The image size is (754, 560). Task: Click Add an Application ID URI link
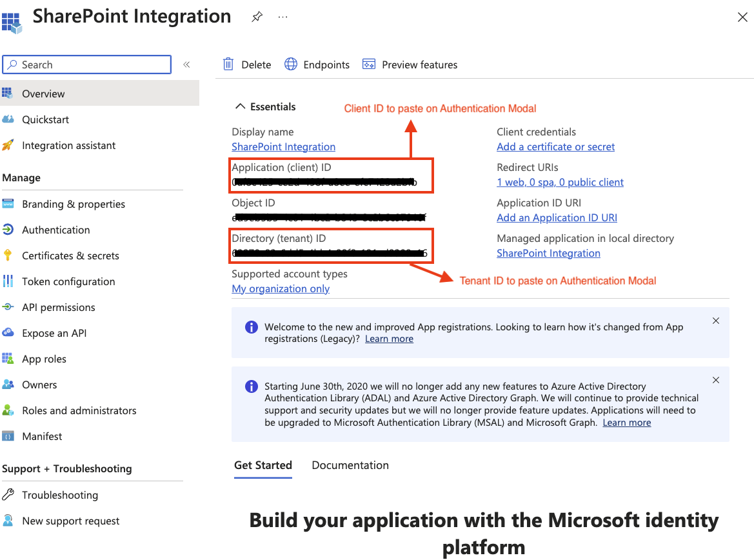coord(557,218)
